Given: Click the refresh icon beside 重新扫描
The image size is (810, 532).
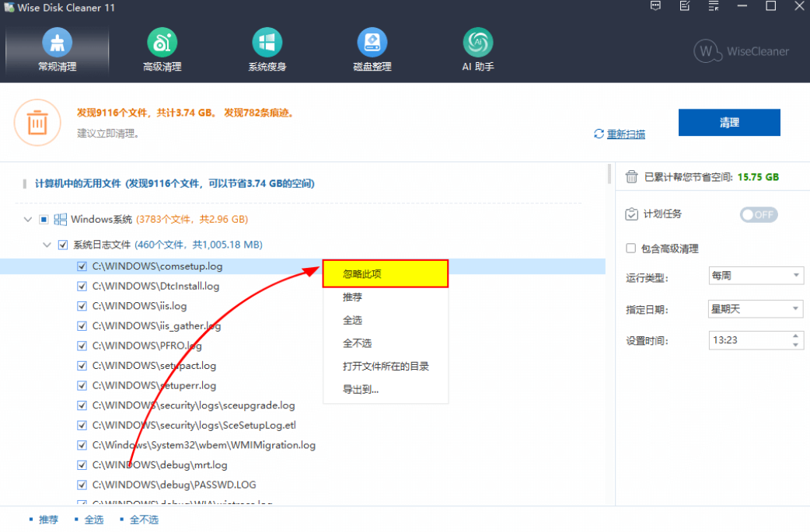Looking at the screenshot, I should click(x=599, y=134).
